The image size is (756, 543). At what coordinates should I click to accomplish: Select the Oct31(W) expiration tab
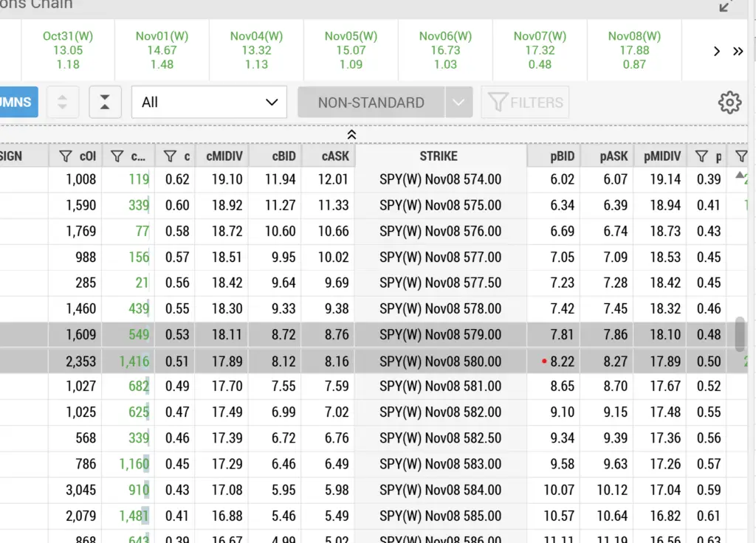point(68,50)
